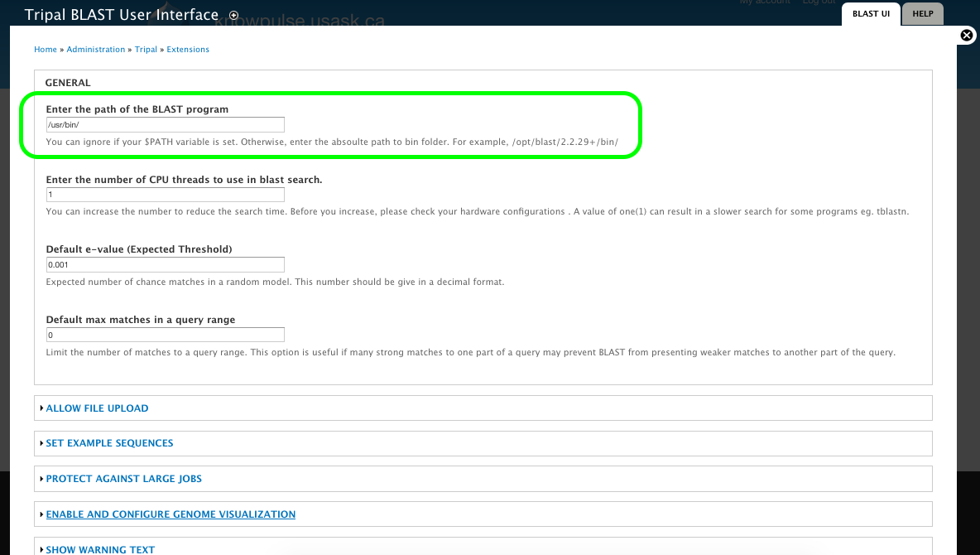Viewport: 980px width, 555px height.
Task: Click the triangle arrow beside Set Example Sequences
Action: [x=41, y=443]
